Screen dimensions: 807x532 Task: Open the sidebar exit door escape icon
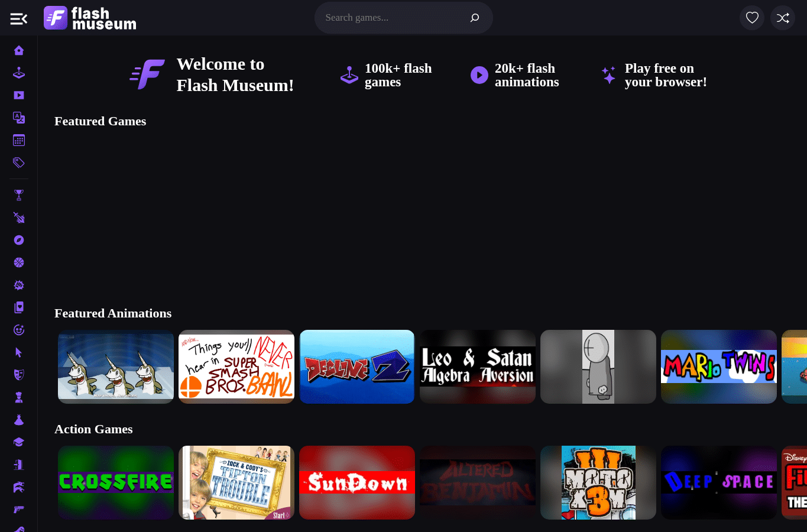click(x=19, y=465)
